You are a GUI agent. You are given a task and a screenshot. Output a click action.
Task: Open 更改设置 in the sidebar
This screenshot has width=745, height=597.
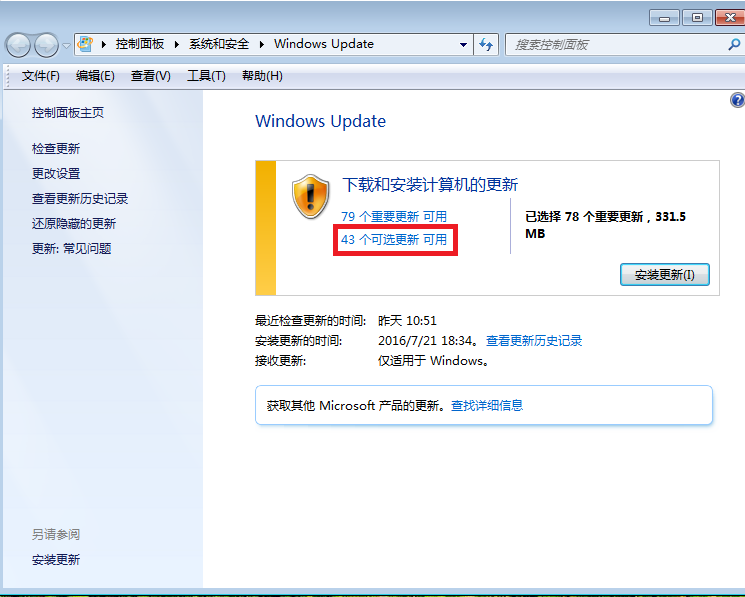coord(56,173)
